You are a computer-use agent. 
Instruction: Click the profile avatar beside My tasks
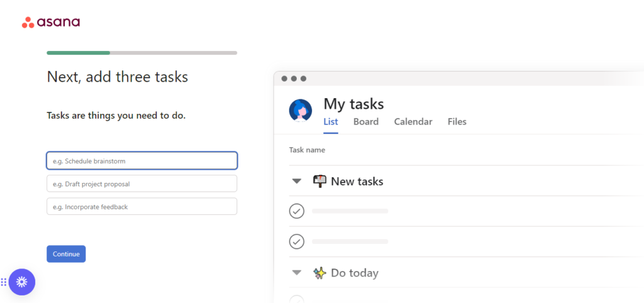point(301,111)
